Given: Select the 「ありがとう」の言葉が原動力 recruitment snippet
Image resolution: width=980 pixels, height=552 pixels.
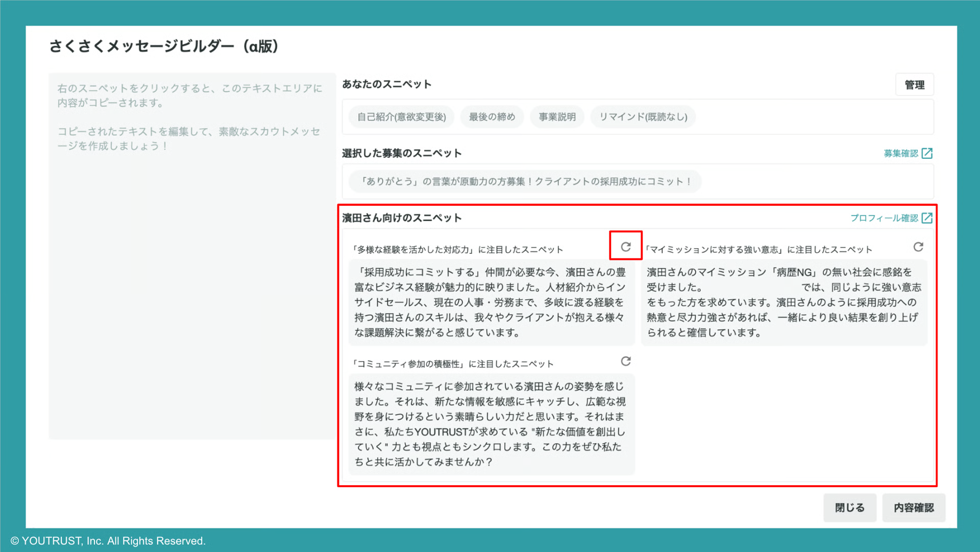Looking at the screenshot, I should (525, 182).
